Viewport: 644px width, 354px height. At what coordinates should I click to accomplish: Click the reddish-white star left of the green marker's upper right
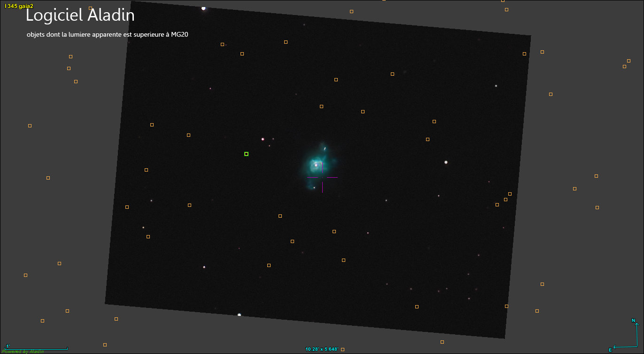coord(263,139)
